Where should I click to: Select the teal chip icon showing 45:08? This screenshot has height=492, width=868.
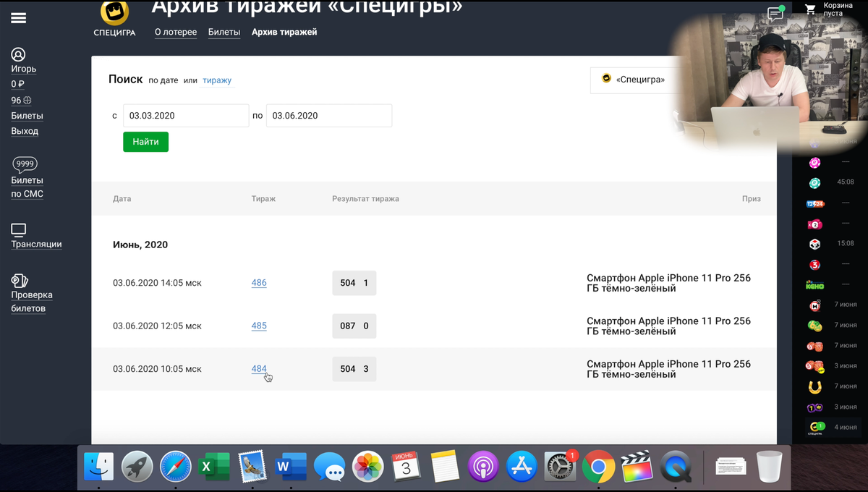(815, 182)
